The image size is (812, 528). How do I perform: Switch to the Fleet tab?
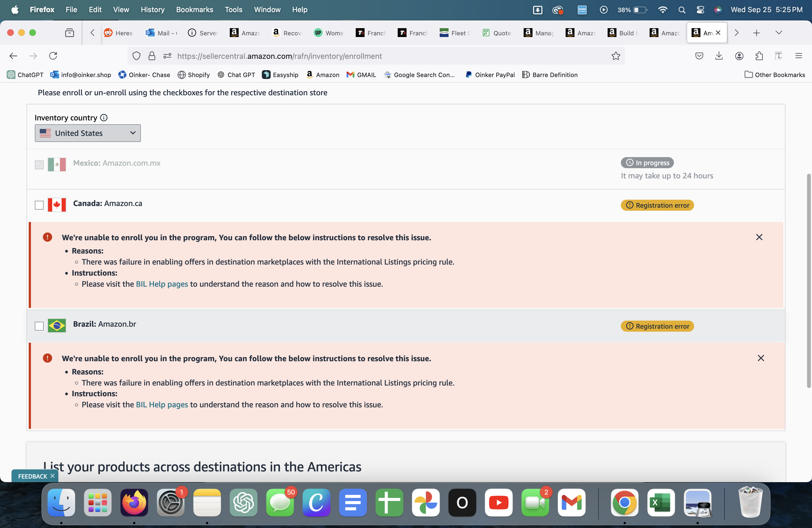click(455, 33)
